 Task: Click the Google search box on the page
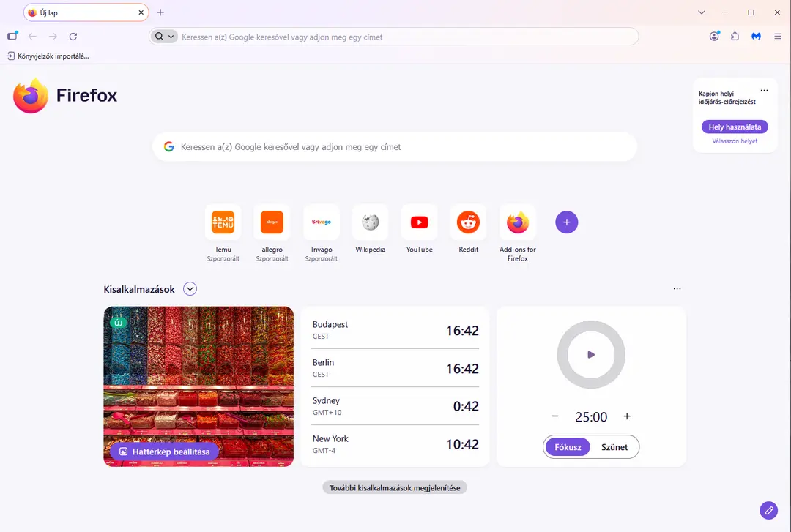point(395,147)
